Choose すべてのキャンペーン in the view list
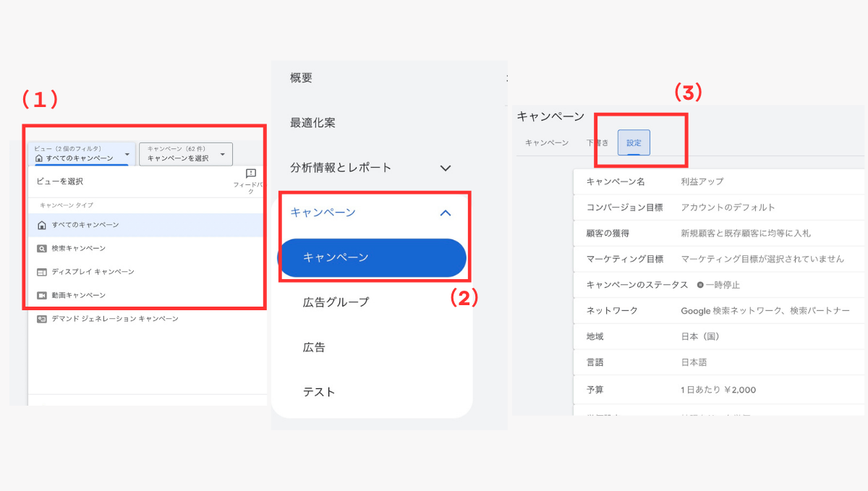 click(x=145, y=225)
